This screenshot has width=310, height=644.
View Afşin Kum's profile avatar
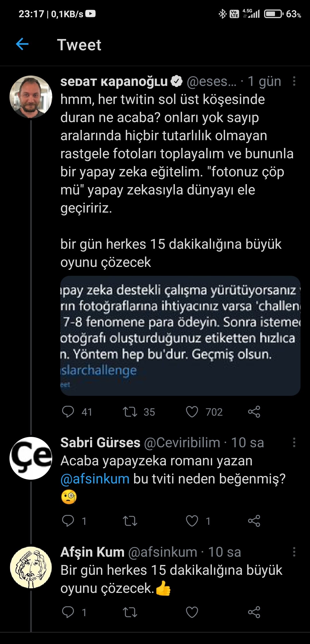click(31, 567)
